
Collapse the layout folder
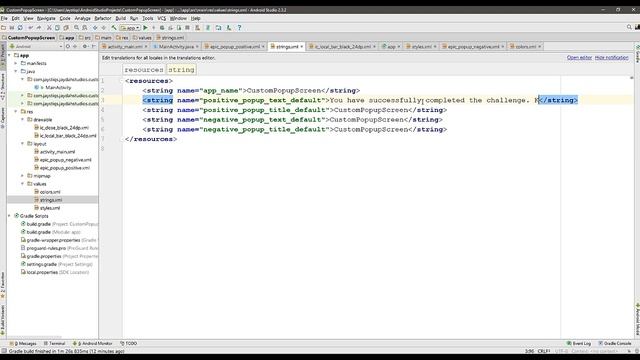pyautogui.click(x=22, y=144)
